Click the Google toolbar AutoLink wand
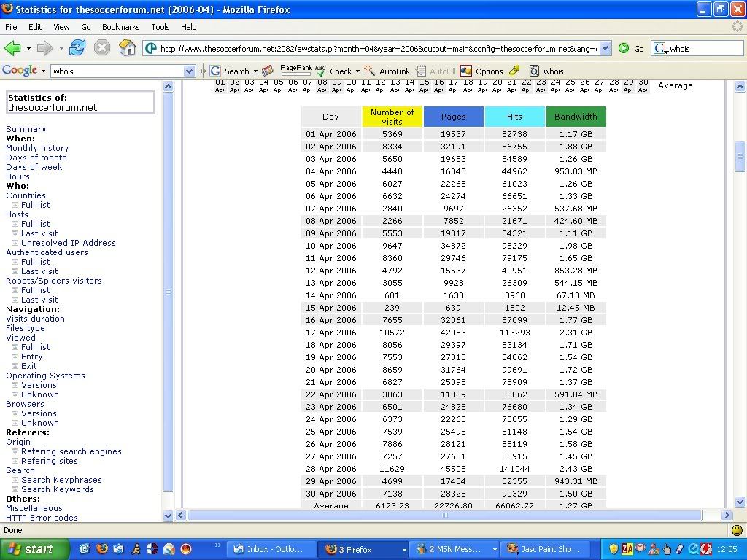Viewport: 747px width, 560px height. pos(370,71)
